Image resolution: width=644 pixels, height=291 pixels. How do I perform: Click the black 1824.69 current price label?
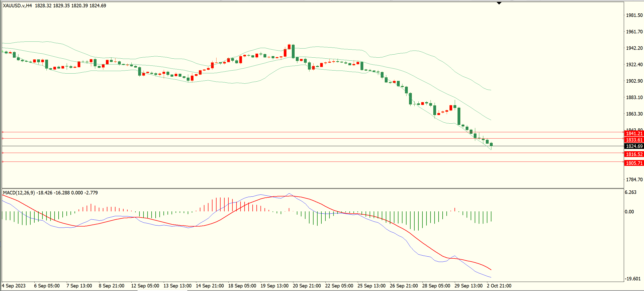[x=634, y=146]
